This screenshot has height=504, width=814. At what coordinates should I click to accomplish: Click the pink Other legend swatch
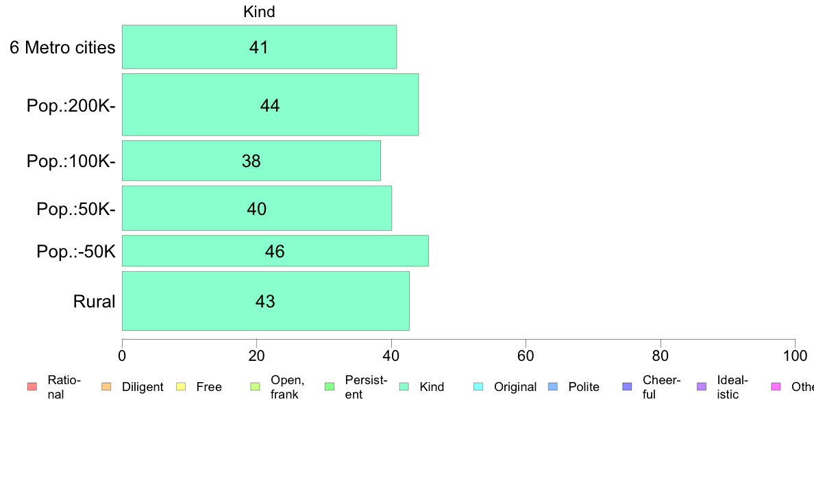[x=776, y=387]
